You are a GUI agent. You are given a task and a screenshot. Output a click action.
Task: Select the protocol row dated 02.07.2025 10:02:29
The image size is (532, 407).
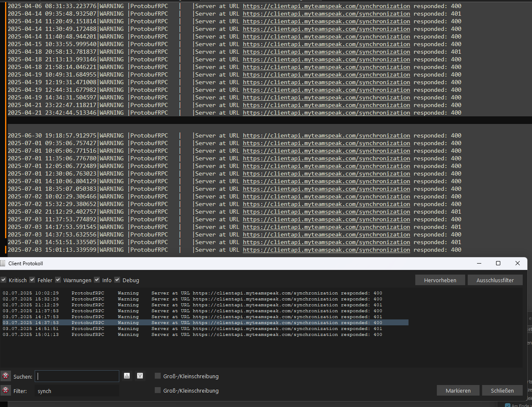click(205, 293)
